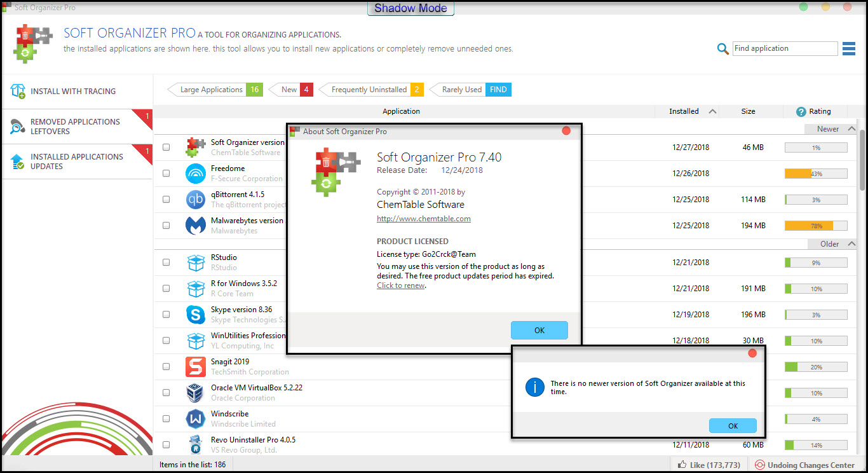868x473 pixels.
Task: Open Installed Applications Updates section
Action: point(77,161)
